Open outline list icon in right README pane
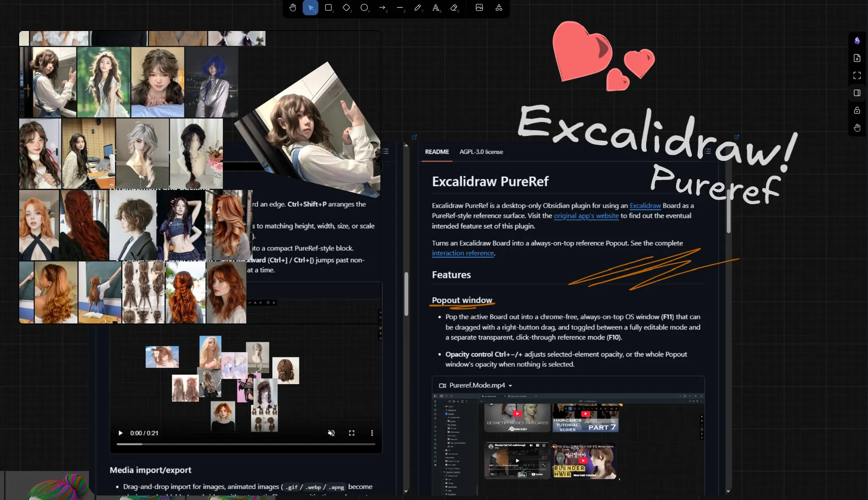868x500 pixels. coord(707,151)
